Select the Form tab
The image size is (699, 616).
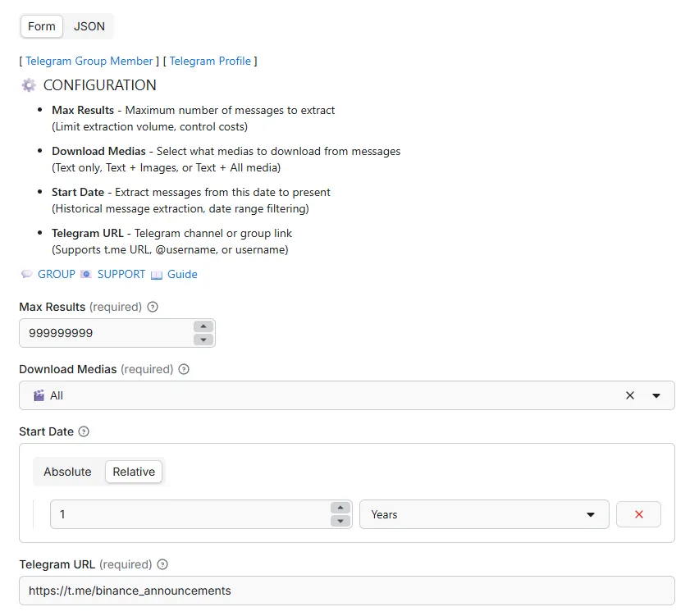tap(42, 26)
